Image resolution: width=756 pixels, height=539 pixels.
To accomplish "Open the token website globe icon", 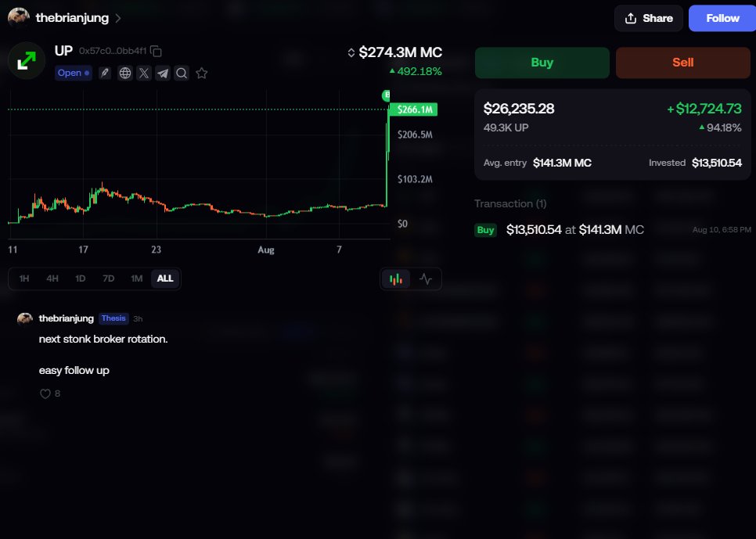I will 125,74.
